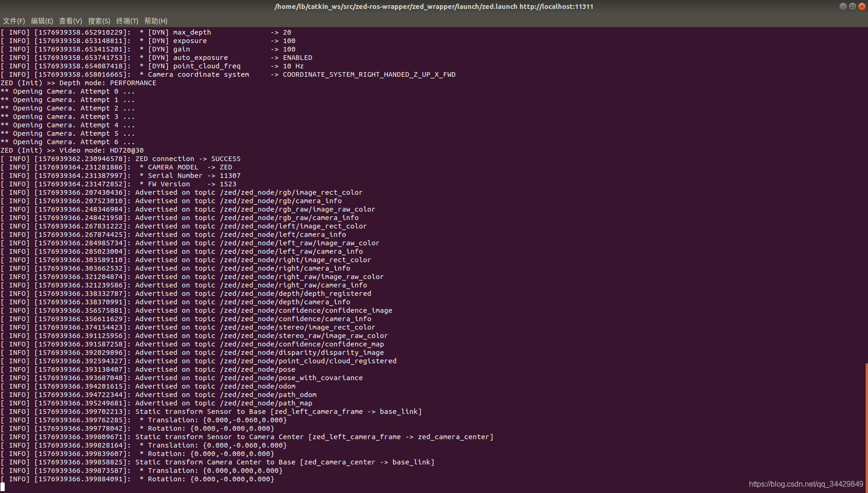Click topic /zed/zed_node/left/image_rect_color
This screenshot has height=493, width=868.
293,226
